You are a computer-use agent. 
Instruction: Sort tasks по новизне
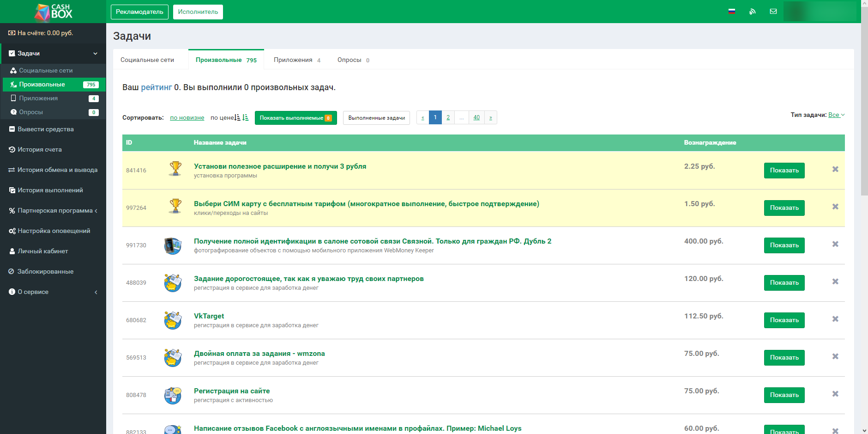[187, 118]
